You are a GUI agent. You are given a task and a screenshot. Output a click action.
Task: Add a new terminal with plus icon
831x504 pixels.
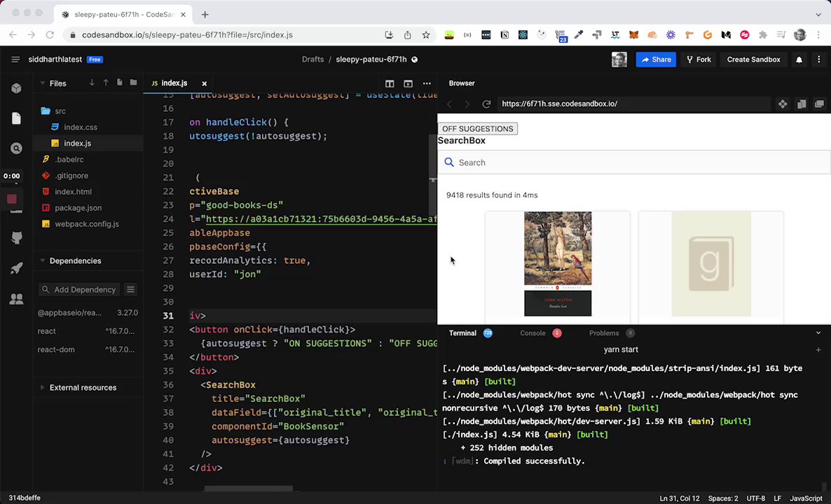(x=818, y=349)
